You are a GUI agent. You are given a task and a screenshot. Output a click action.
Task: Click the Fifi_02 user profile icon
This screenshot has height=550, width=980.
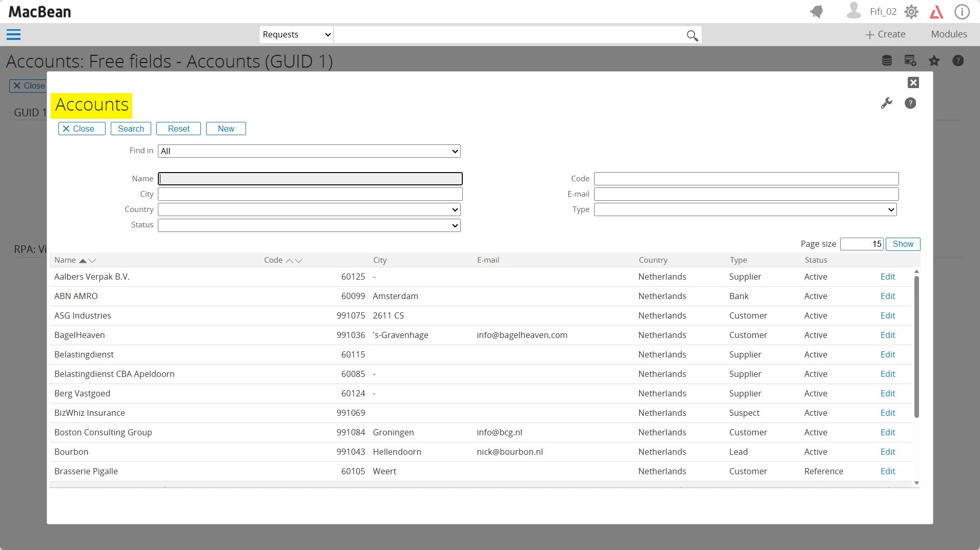(853, 11)
